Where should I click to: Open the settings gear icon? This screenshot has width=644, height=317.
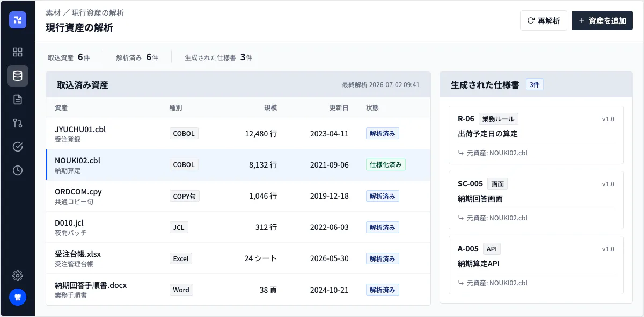(x=18, y=276)
